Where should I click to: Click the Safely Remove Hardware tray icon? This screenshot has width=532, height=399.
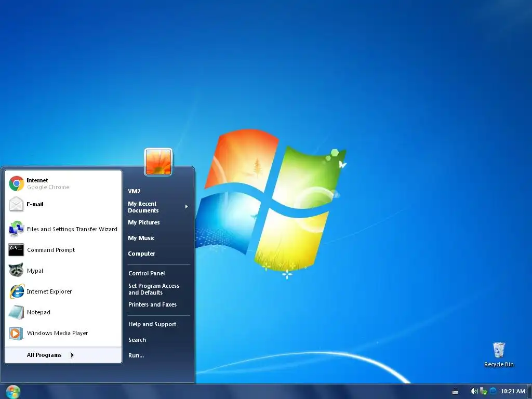[484, 392]
